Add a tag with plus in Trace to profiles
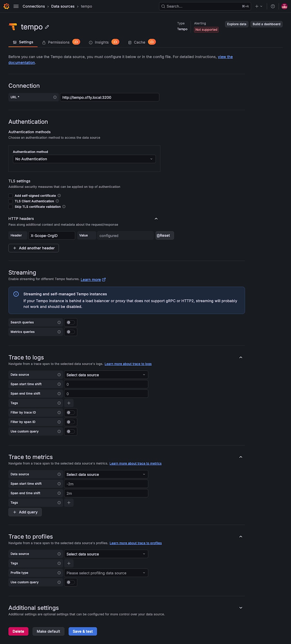This screenshot has width=291, height=644. tap(69, 563)
